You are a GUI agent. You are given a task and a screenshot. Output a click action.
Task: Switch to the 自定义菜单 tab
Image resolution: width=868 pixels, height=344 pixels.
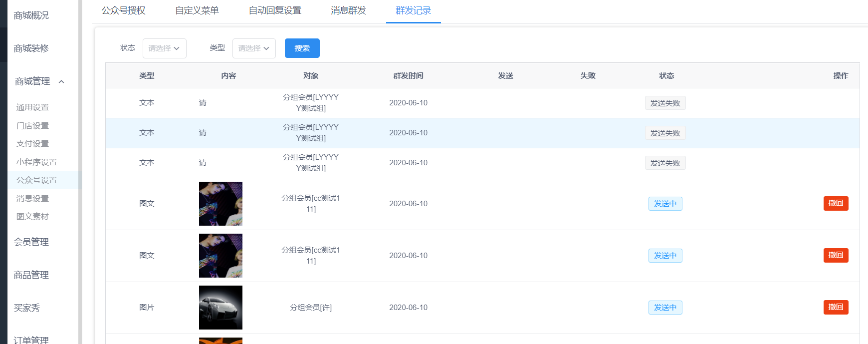(x=197, y=10)
